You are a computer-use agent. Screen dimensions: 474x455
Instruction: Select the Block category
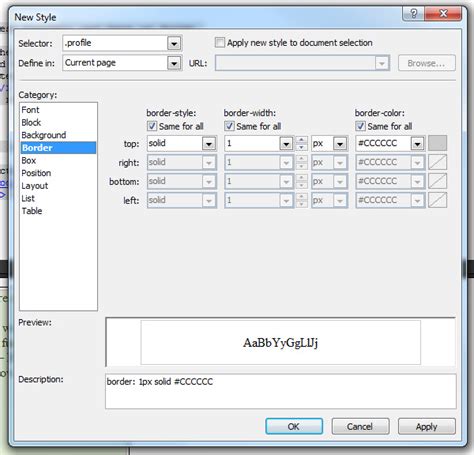coord(58,122)
